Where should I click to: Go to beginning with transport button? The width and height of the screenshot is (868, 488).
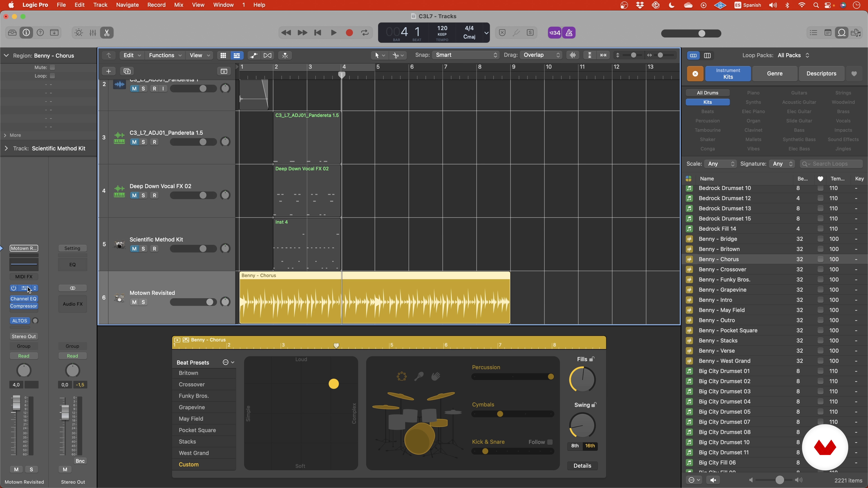click(x=317, y=33)
